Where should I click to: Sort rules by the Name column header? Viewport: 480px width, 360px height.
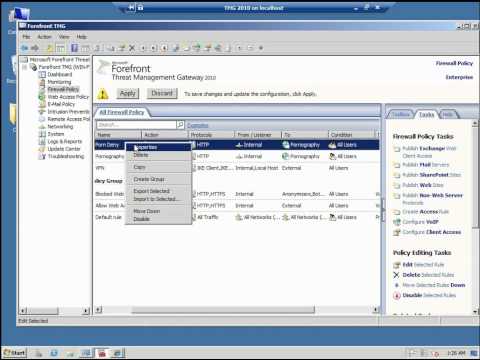point(118,135)
